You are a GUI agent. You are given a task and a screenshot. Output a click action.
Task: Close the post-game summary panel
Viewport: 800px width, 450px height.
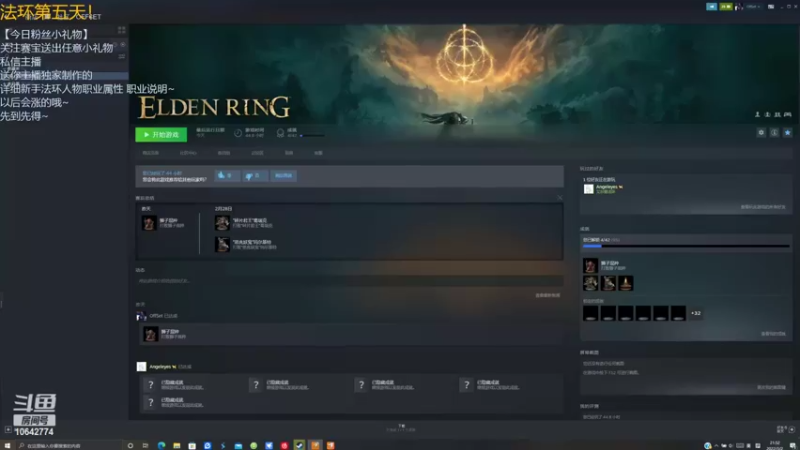tap(560, 198)
